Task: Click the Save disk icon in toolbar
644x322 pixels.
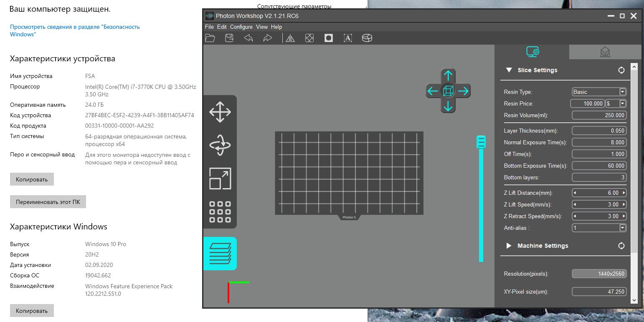Action: 229,38
